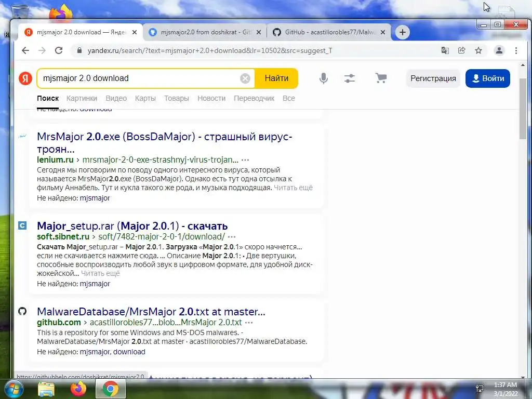Expand Читать ещё on sibnet snippet
This screenshot has height=399, width=532.
coord(100,273)
